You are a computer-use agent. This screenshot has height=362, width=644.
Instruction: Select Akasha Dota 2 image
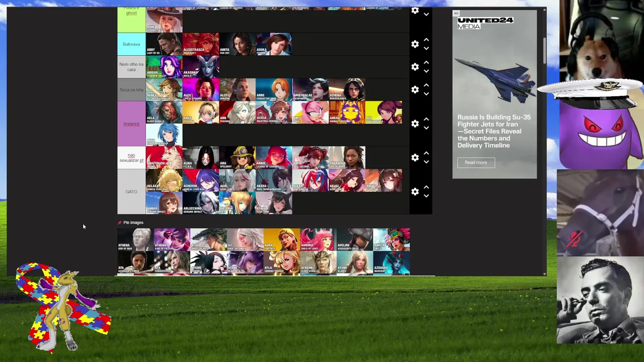coord(201,67)
